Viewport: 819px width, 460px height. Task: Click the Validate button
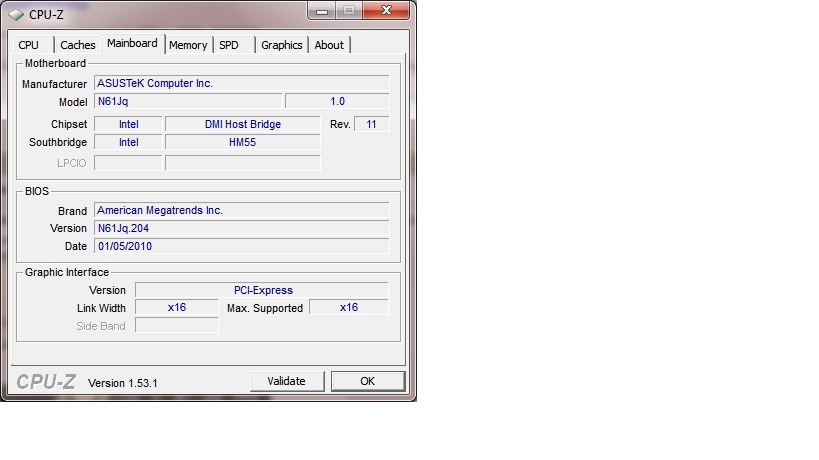click(x=287, y=381)
